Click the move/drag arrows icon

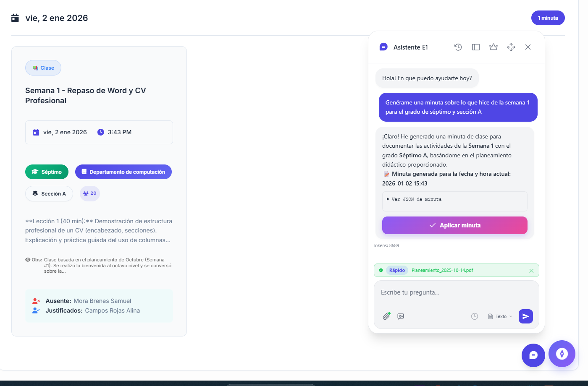click(x=511, y=47)
